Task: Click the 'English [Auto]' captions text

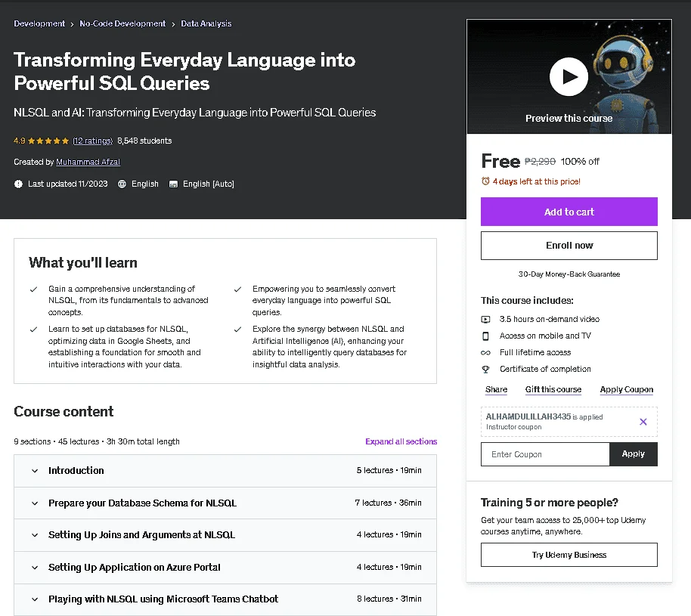Action: click(209, 184)
